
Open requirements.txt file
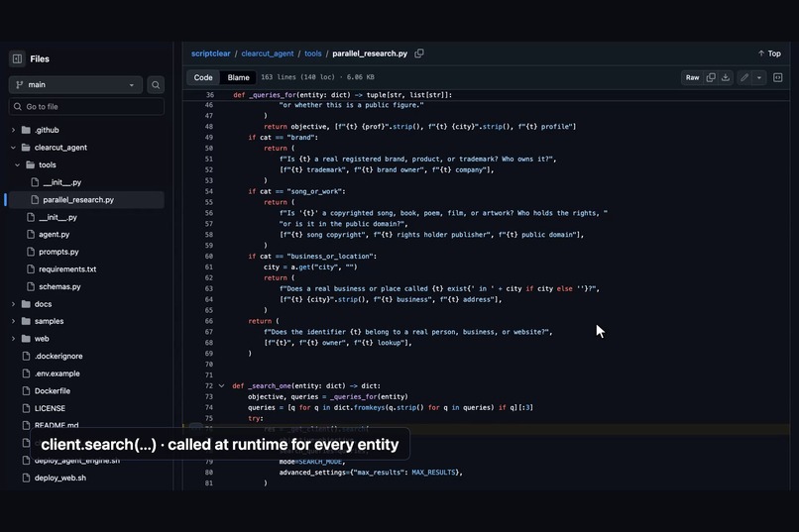pyautogui.click(x=67, y=268)
